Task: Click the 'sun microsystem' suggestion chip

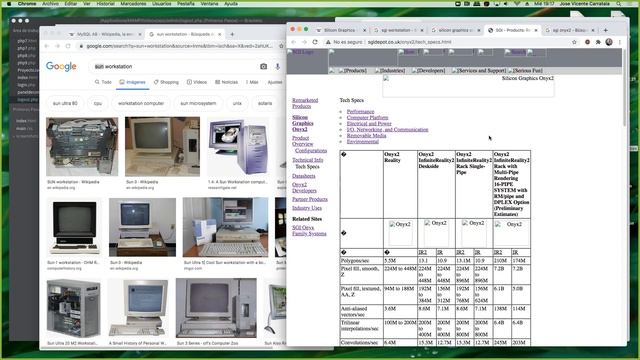Action: (198, 103)
